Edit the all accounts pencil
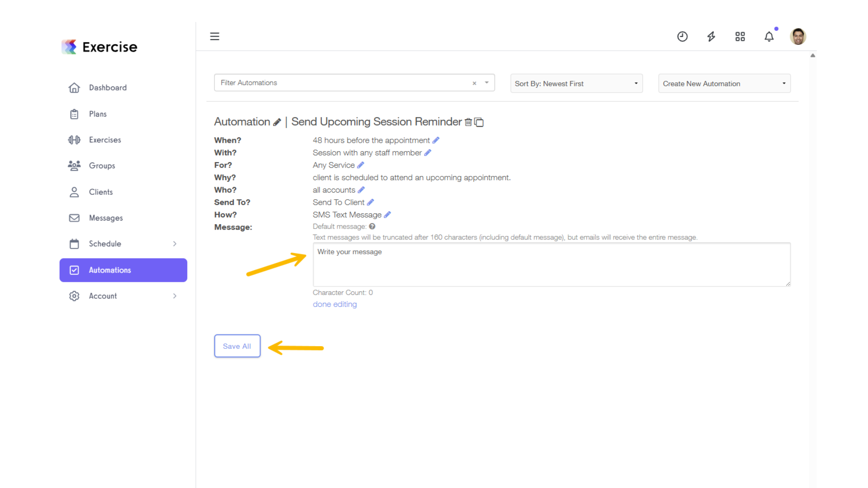 [361, 190]
